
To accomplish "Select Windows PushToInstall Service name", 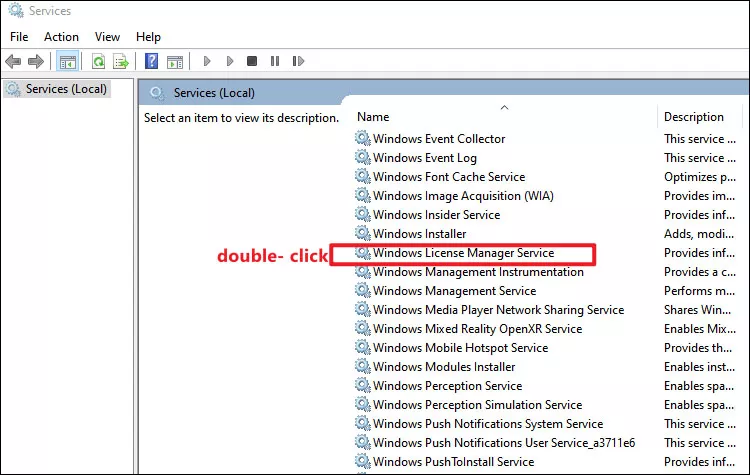I will [453, 462].
